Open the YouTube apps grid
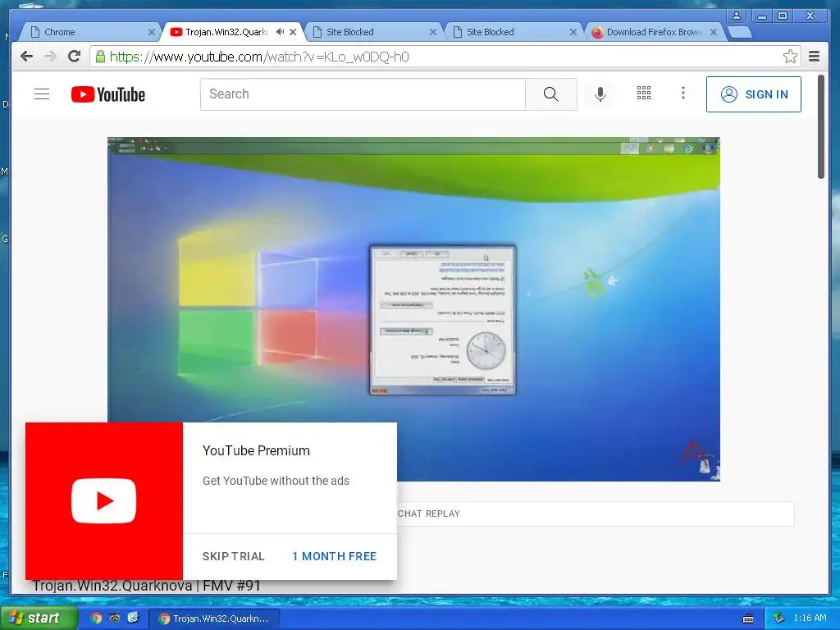The height and width of the screenshot is (630, 840). 644,94
